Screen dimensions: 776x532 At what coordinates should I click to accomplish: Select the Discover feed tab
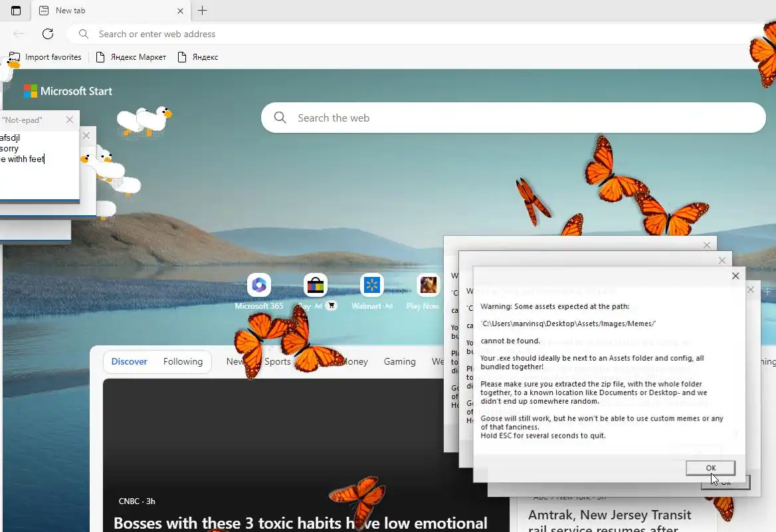[x=129, y=361]
